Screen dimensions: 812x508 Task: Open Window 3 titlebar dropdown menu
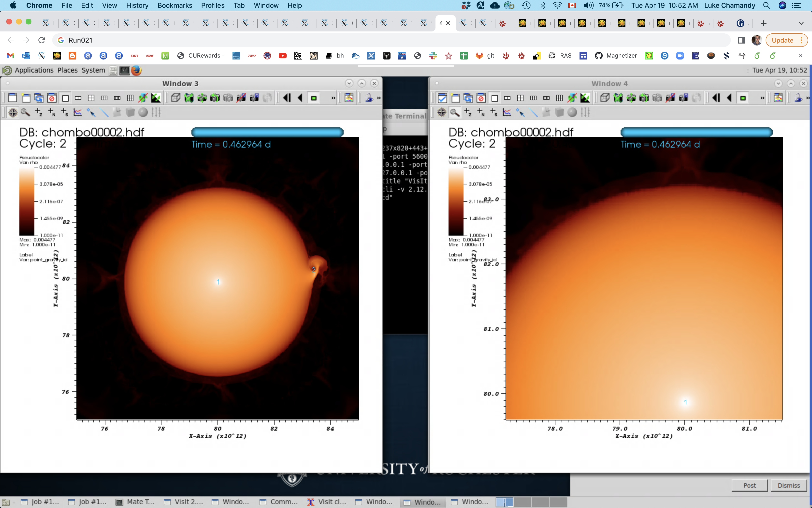pyautogui.click(x=349, y=83)
